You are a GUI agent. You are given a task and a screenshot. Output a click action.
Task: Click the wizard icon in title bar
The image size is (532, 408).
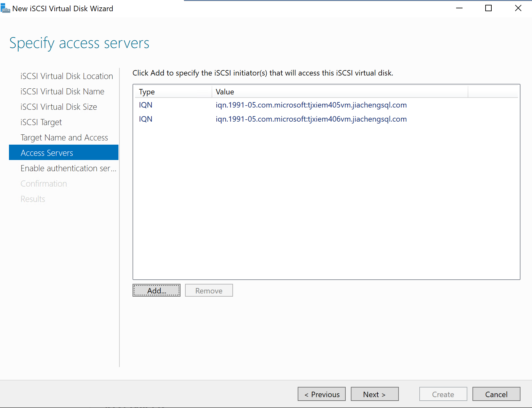5,8
